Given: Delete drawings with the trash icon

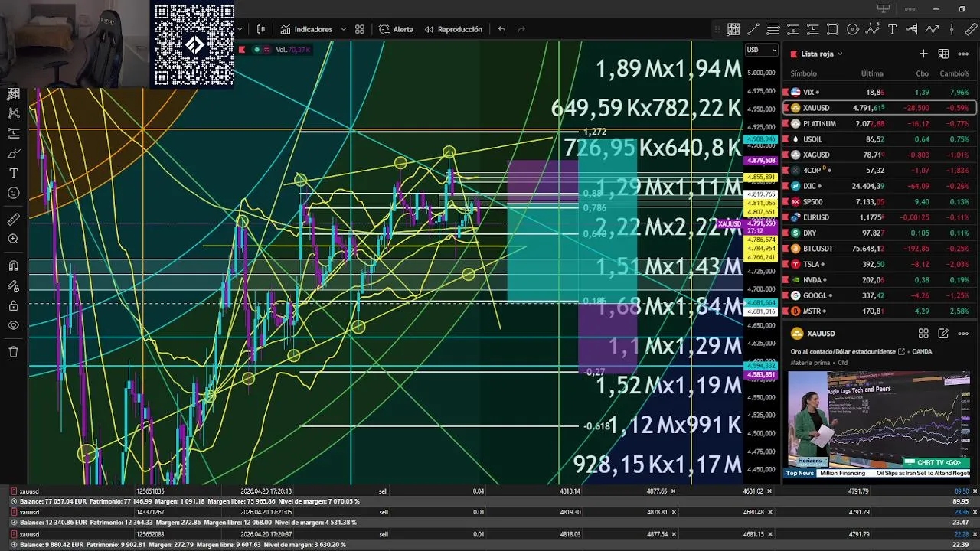Looking at the screenshot, I should click(13, 352).
